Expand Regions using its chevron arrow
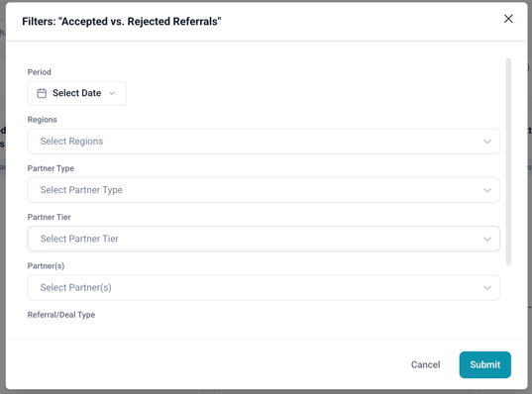 [487, 142]
